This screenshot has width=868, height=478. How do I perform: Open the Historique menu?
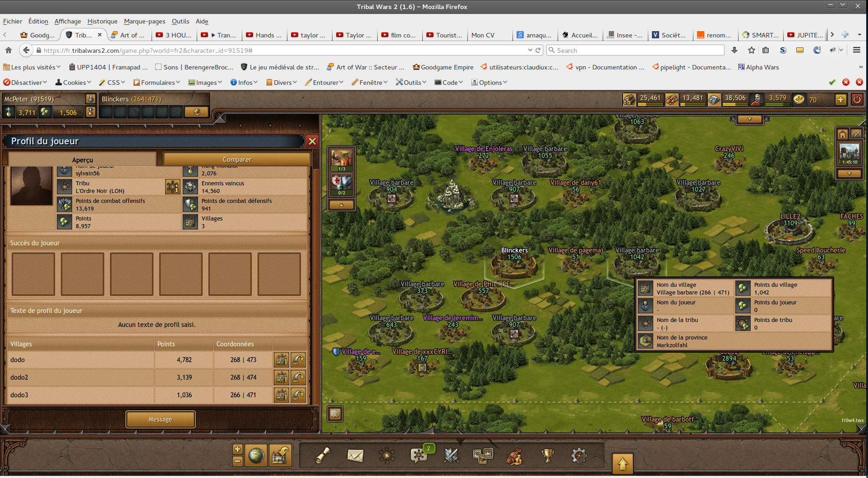coord(102,21)
